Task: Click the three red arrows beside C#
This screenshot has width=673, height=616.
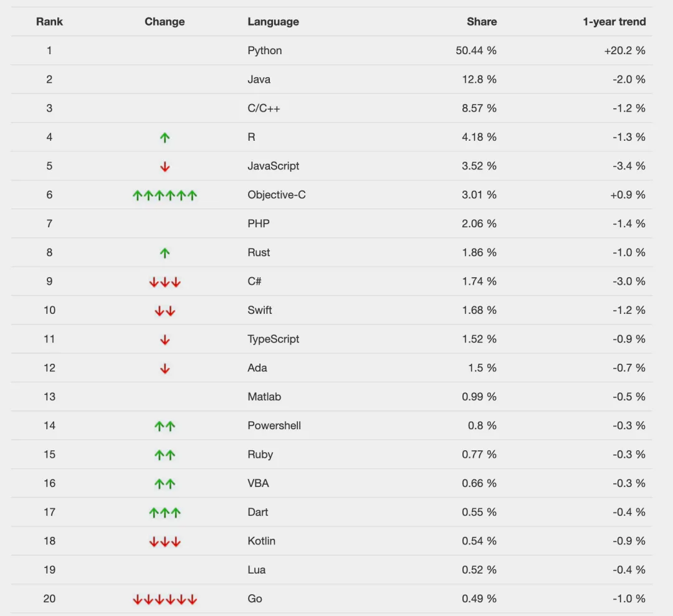Action: click(x=165, y=282)
